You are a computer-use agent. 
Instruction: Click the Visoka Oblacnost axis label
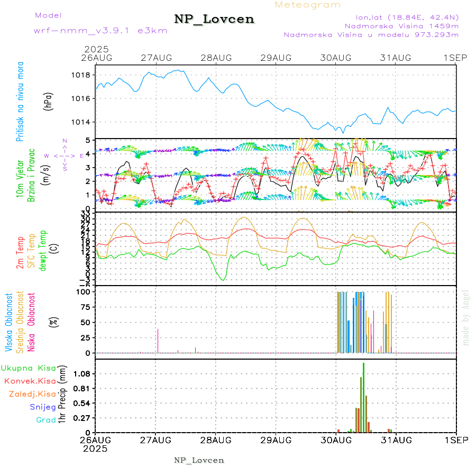pyautogui.click(x=9, y=322)
